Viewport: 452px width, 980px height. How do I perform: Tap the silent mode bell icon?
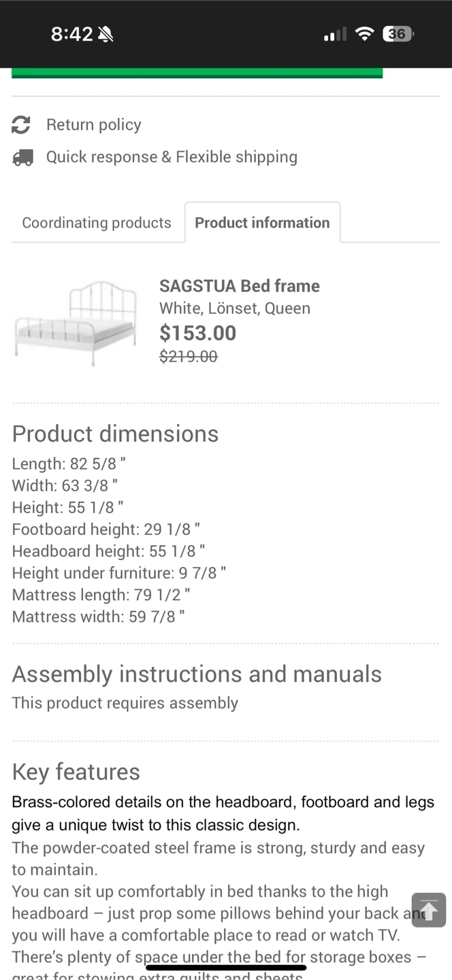pyautogui.click(x=106, y=35)
